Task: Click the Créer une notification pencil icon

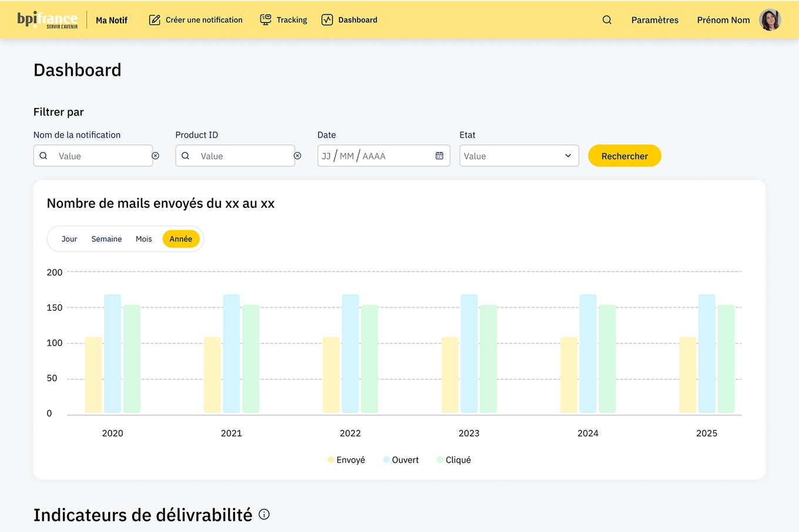Action: click(155, 20)
